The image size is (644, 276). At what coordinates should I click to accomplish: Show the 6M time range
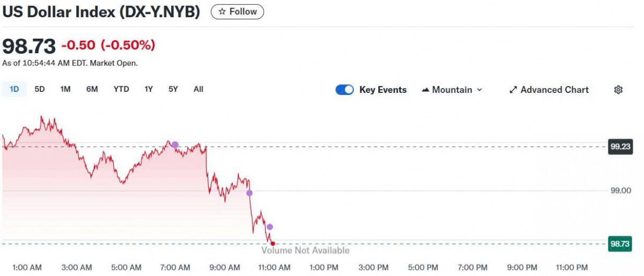(92, 89)
